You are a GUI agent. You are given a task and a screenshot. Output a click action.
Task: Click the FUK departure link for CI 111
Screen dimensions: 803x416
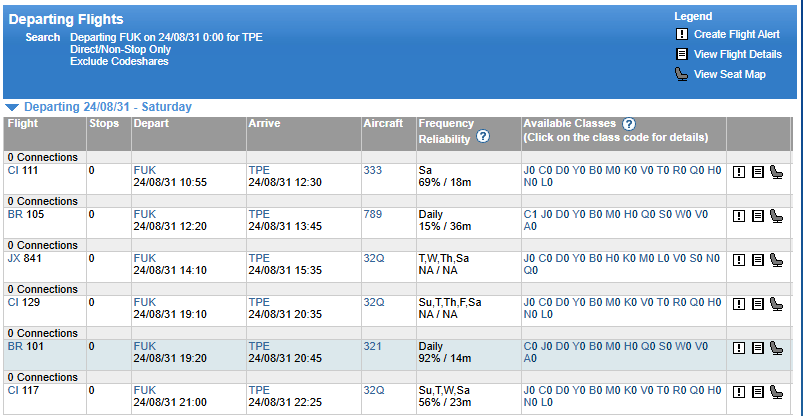[145, 171]
